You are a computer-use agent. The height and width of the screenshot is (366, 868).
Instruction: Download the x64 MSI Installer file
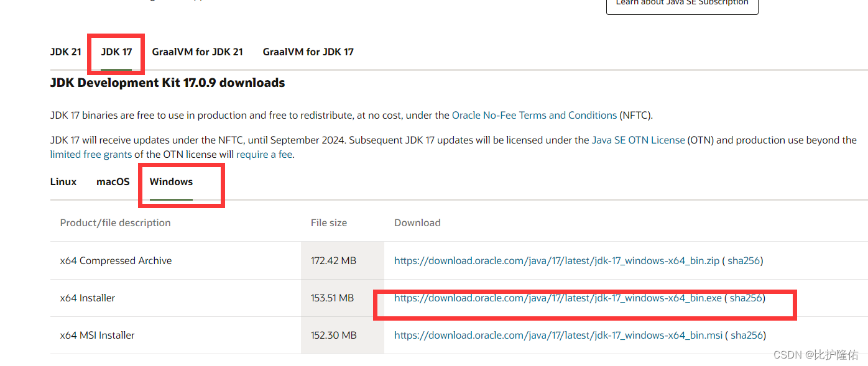(x=558, y=335)
